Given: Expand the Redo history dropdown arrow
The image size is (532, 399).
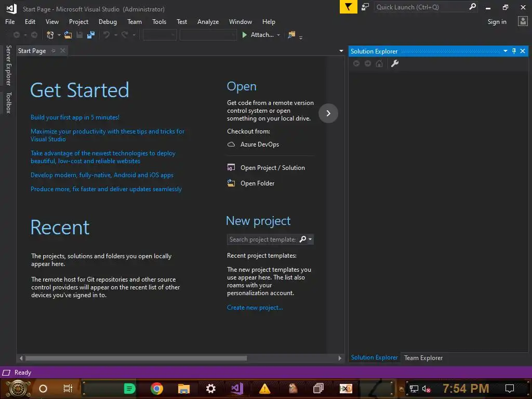Looking at the screenshot, I should (x=134, y=35).
